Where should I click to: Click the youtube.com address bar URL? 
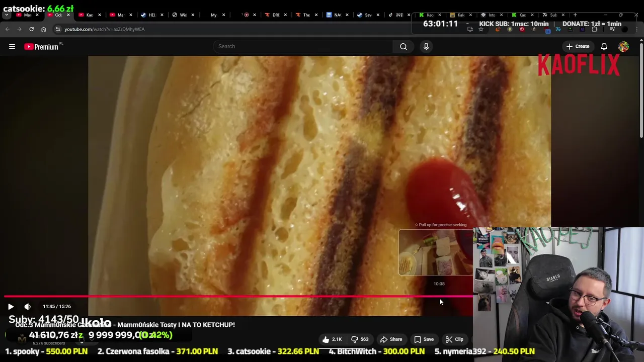click(105, 29)
